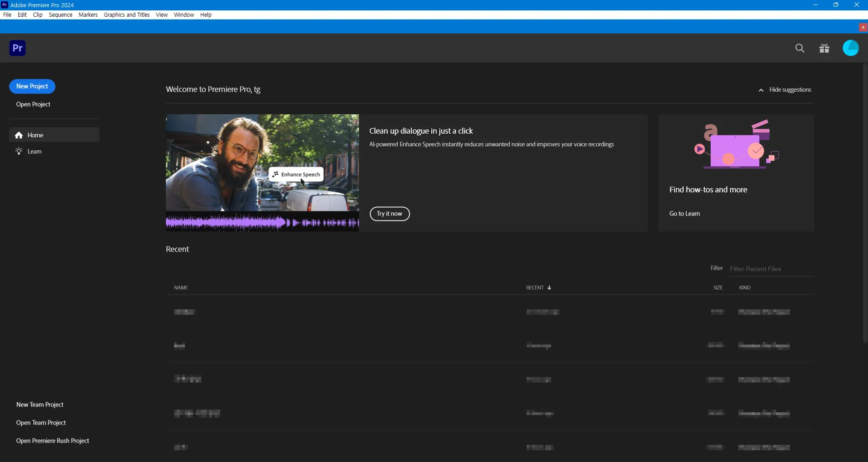The image size is (868, 462).
Task: Click the vertical scrollbar on the right
Action: pyautogui.click(x=865, y=203)
